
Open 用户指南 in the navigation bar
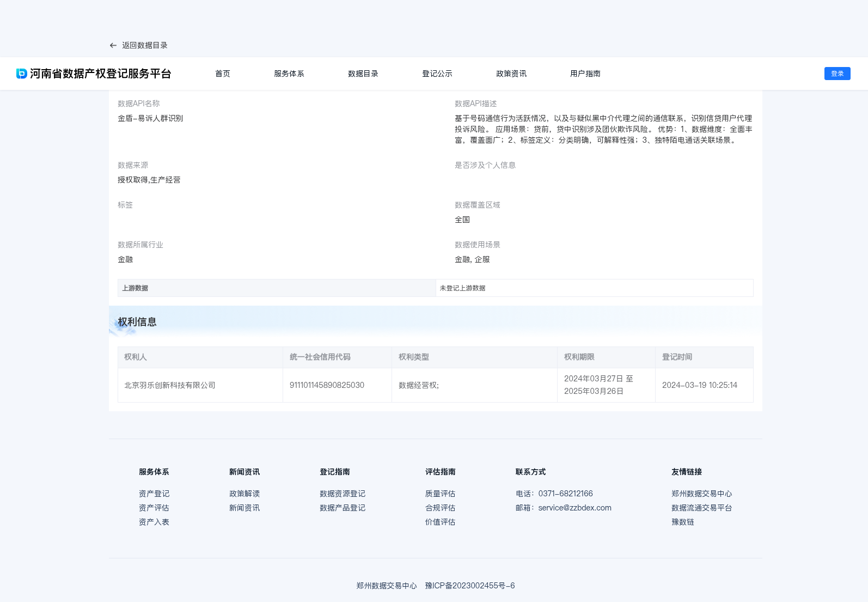tap(585, 74)
